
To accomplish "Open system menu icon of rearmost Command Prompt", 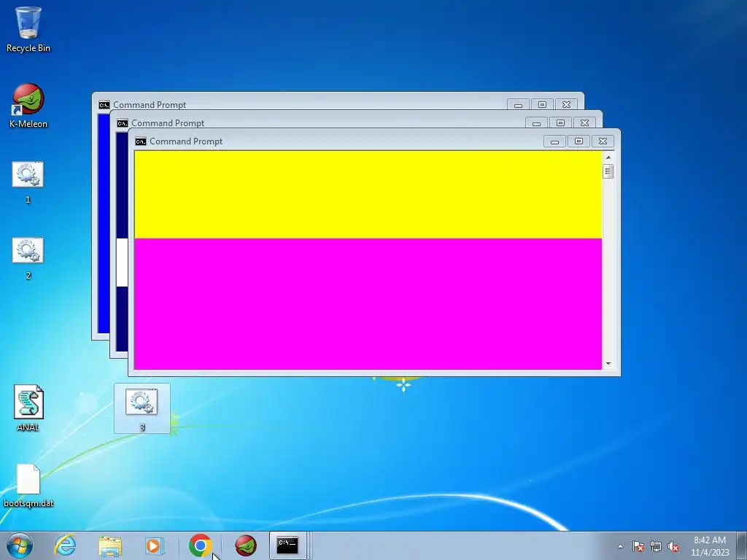I will click(x=104, y=105).
